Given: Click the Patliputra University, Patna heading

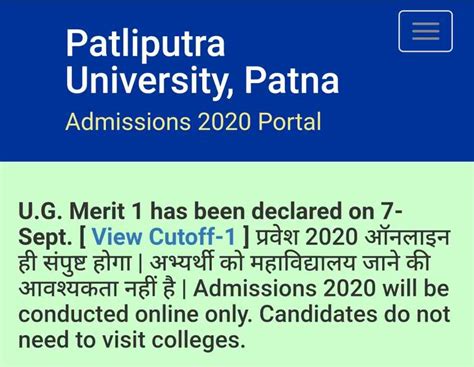Looking at the screenshot, I should pos(202,62).
